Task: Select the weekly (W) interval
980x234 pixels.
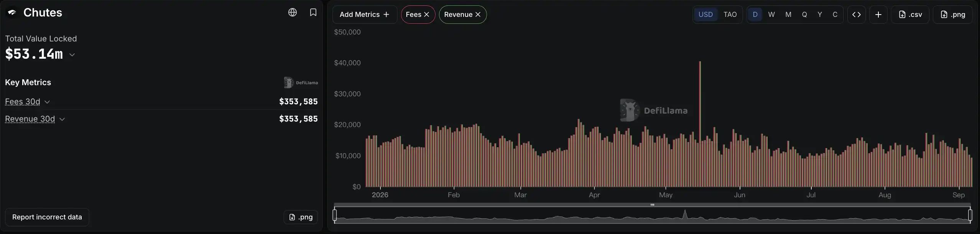Action: 771,15
